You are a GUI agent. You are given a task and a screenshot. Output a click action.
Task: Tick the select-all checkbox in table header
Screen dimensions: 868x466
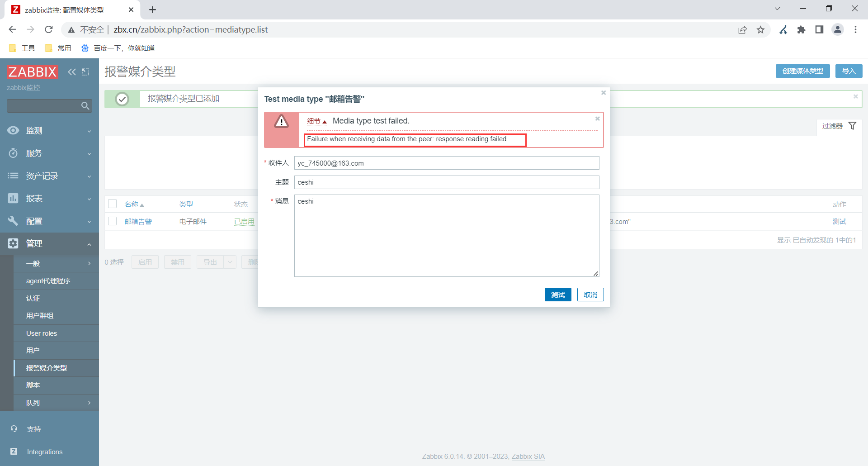[113, 204]
